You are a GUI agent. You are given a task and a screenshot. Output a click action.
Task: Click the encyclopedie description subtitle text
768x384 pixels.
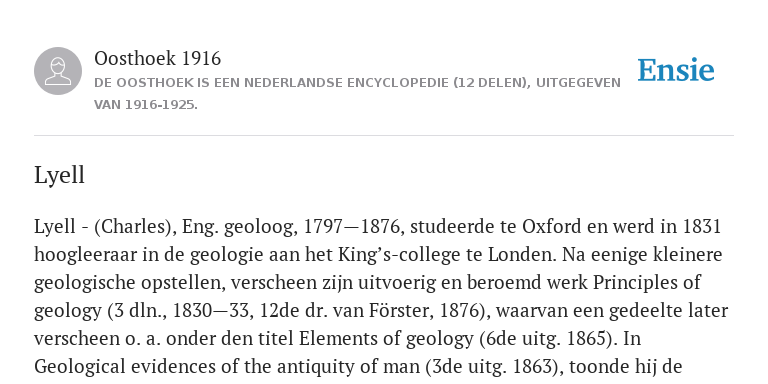click(357, 94)
